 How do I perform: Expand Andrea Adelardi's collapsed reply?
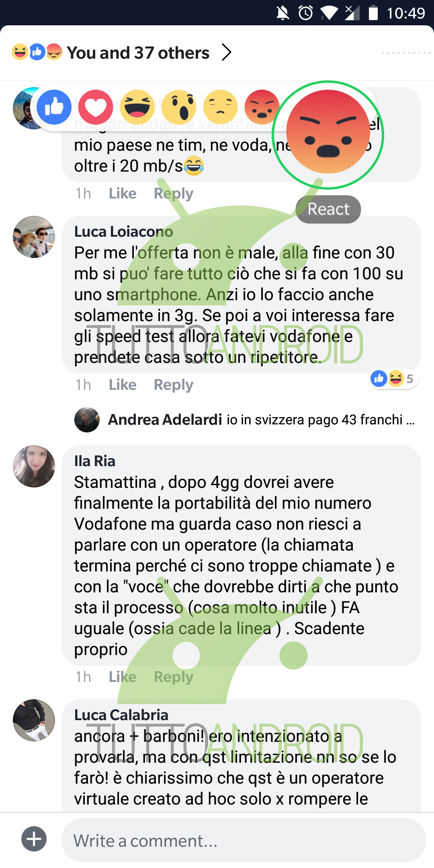click(245, 420)
